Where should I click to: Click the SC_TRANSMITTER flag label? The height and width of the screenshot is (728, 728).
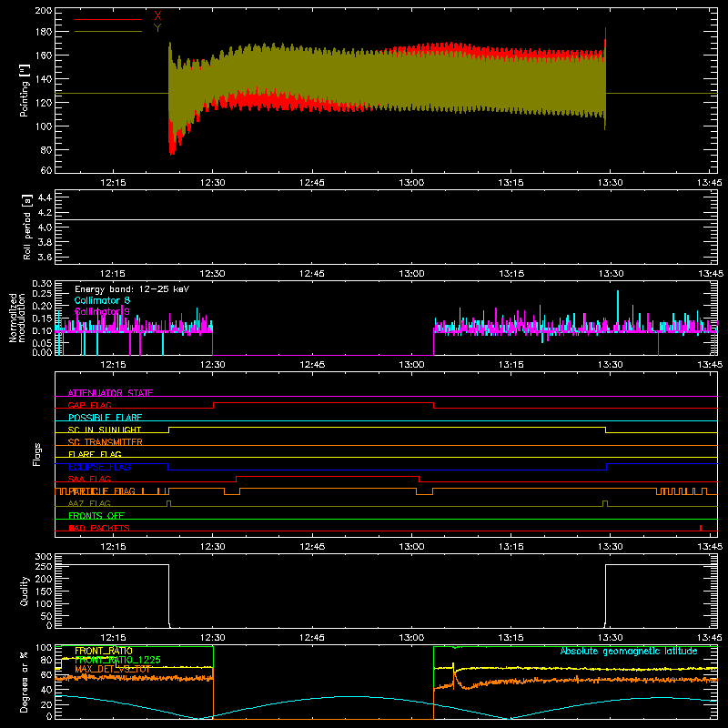(x=105, y=442)
